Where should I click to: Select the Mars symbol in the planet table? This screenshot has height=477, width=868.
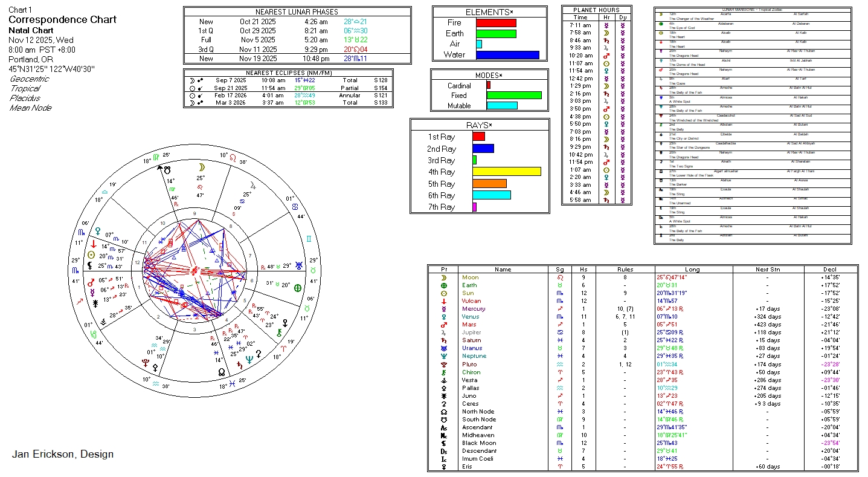[x=444, y=325]
